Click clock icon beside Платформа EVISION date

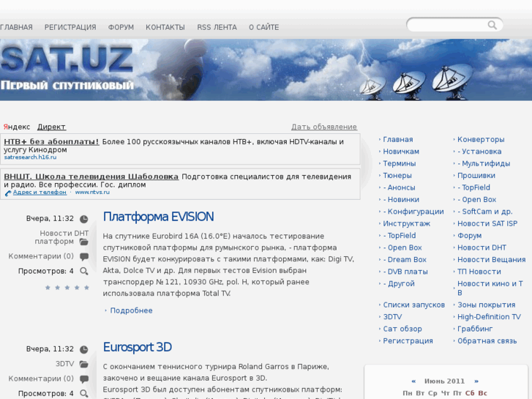[x=84, y=219]
